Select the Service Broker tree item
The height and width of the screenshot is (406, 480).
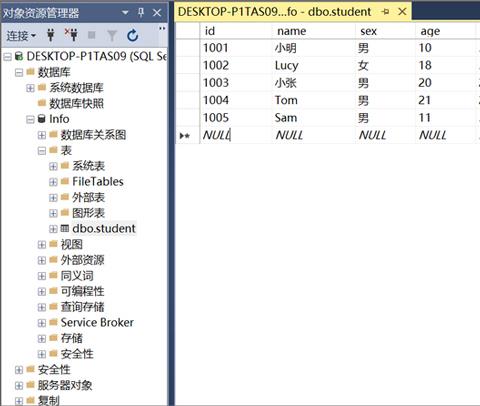click(x=97, y=323)
